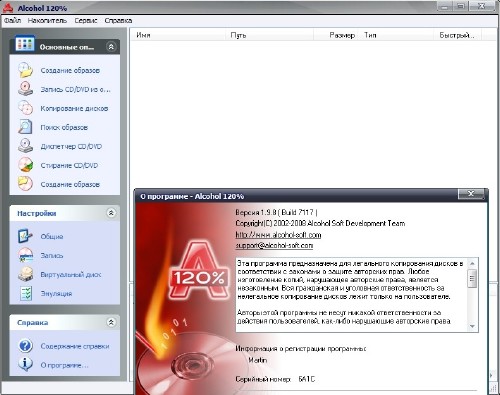Open the Сервис menu
500x395 pixels.
[x=86, y=20]
